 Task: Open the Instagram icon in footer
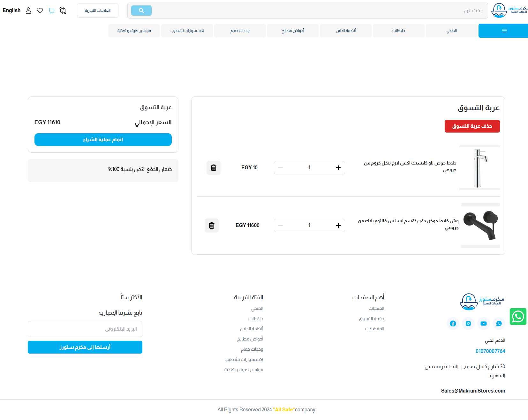point(468,324)
